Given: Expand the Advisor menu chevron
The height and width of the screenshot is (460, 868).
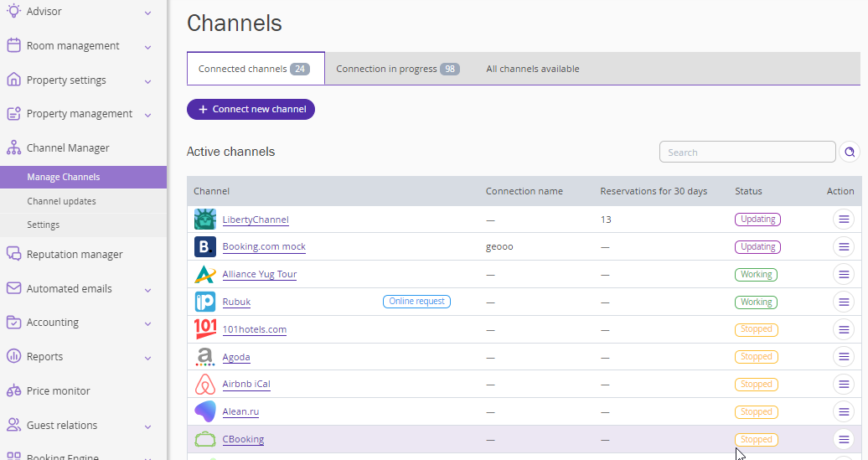Looking at the screenshot, I should pyautogui.click(x=147, y=13).
